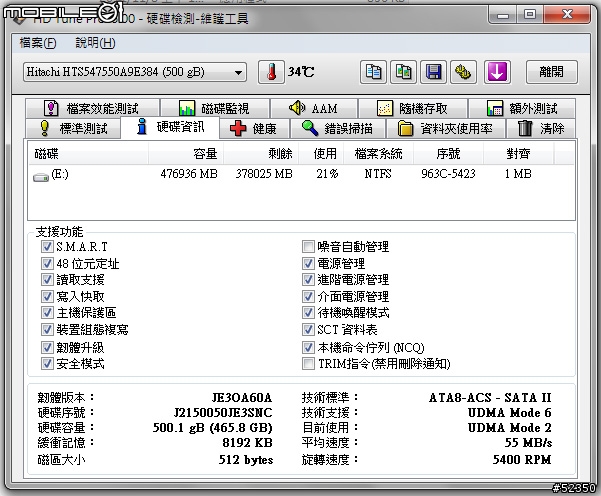Switch to the 標準測試 tab
Image resolution: width=601 pixels, height=496 pixels.
(x=74, y=128)
